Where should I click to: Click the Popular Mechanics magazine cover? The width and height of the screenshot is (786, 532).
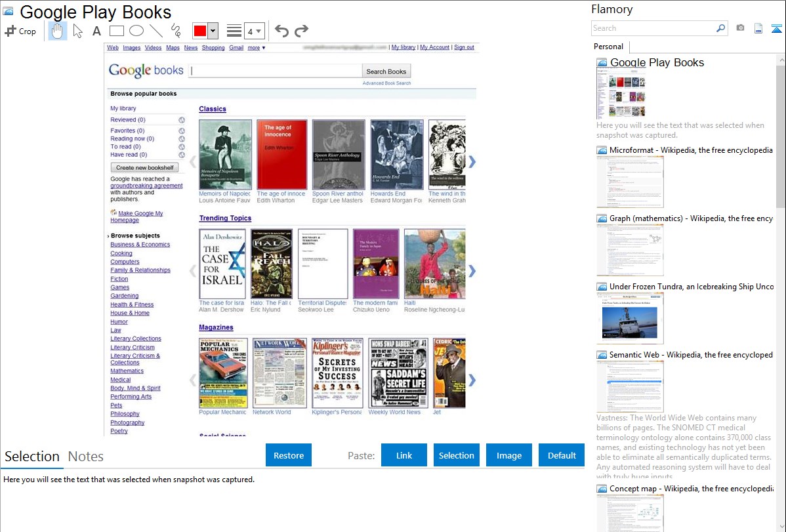(223, 373)
